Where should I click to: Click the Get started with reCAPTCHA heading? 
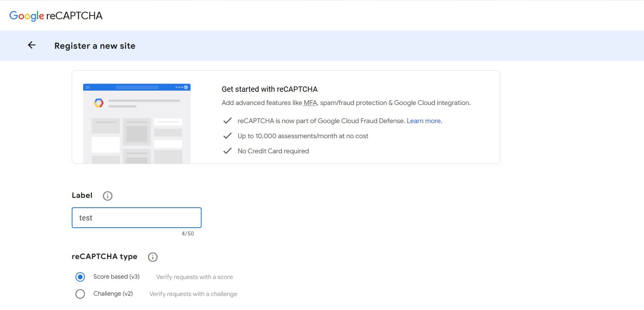click(x=270, y=89)
